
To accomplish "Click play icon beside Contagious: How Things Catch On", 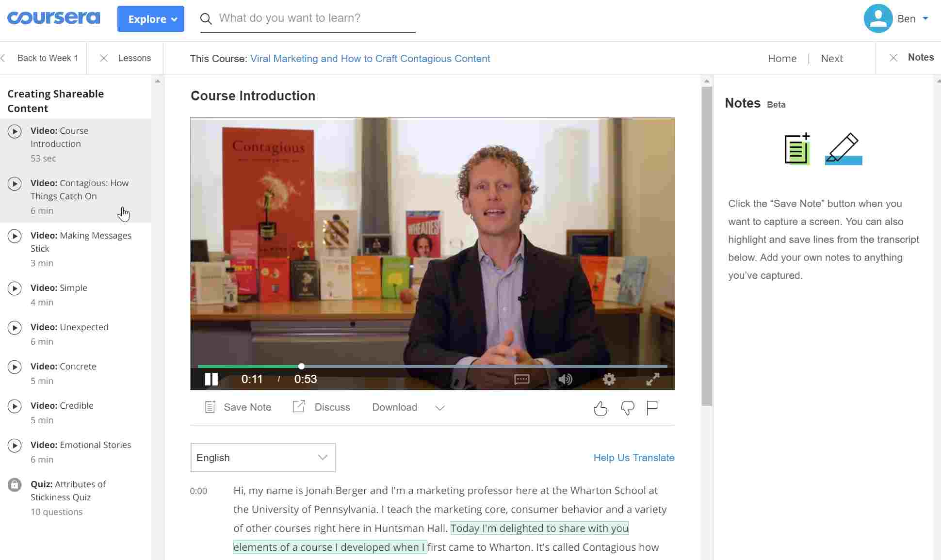I will point(15,184).
